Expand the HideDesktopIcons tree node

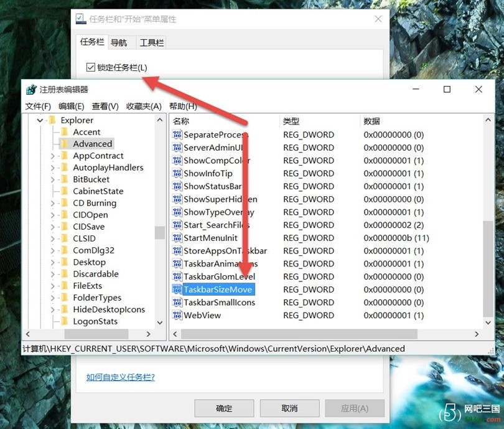pos(53,309)
